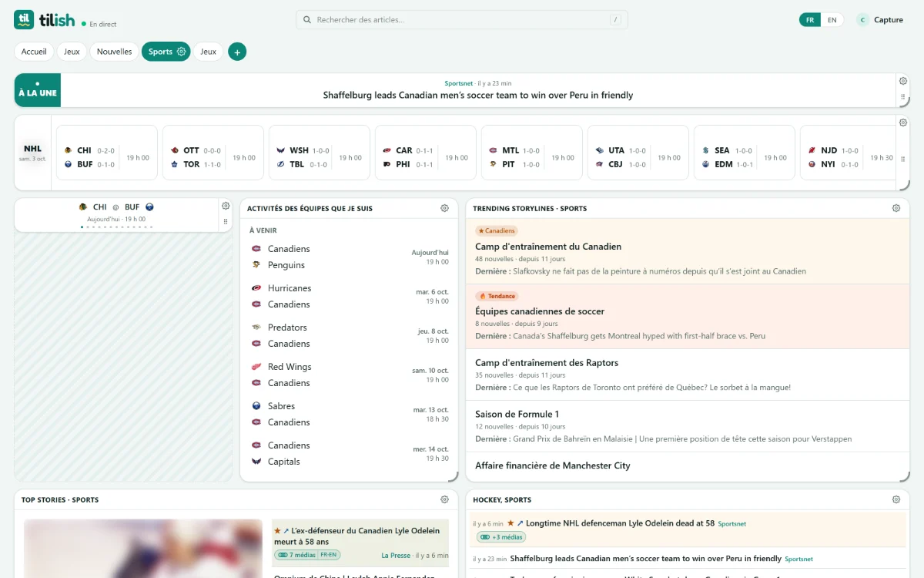
Task: Click the tilish logo
Action: click(x=44, y=19)
